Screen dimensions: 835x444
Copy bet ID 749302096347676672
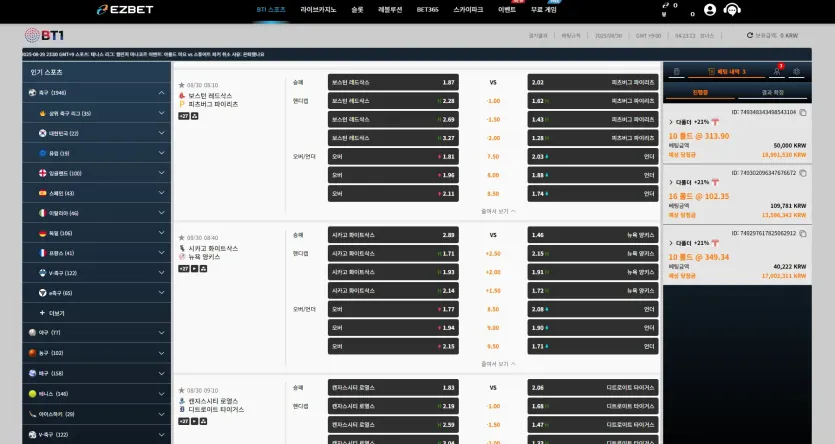803,173
